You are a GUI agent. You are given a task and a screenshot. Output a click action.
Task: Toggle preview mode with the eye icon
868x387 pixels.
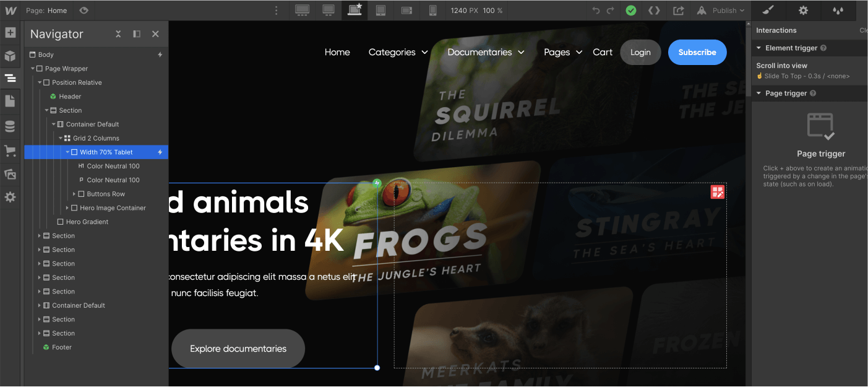tap(84, 10)
